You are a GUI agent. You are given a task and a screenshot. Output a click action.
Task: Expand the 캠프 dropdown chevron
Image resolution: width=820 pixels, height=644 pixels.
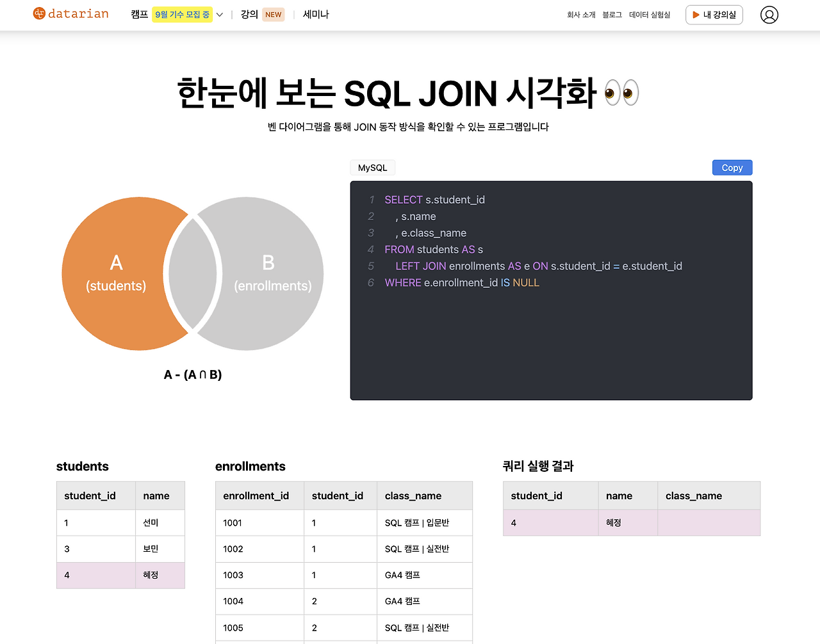220,15
